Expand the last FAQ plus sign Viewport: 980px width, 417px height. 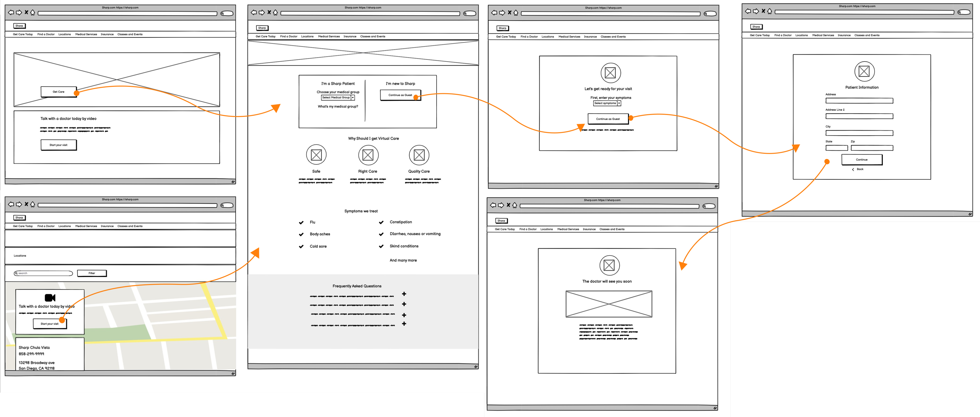(404, 324)
